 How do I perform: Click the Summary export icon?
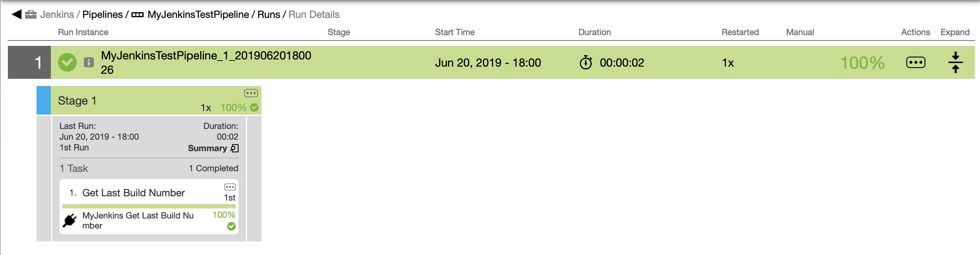click(235, 148)
